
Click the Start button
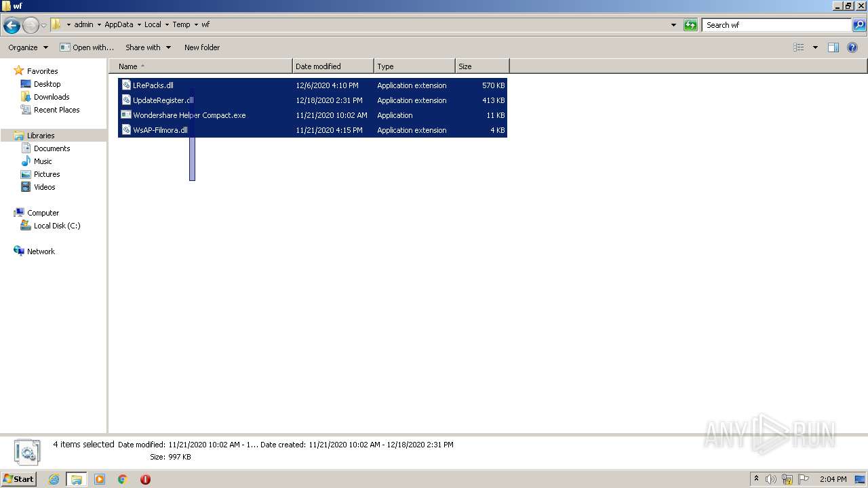point(19,479)
